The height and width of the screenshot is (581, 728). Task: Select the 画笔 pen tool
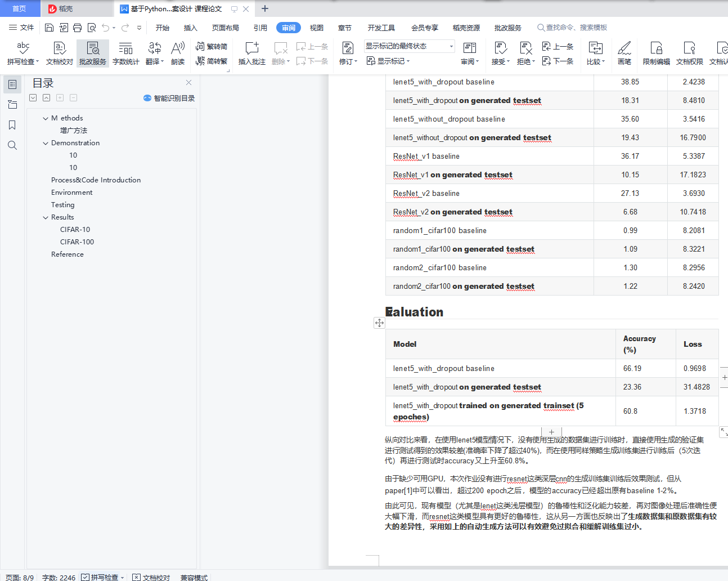click(x=624, y=53)
